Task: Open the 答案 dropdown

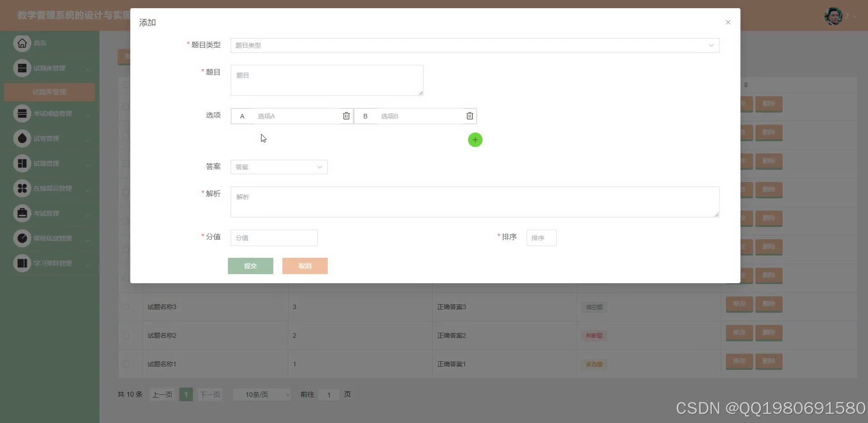Action: click(x=278, y=167)
